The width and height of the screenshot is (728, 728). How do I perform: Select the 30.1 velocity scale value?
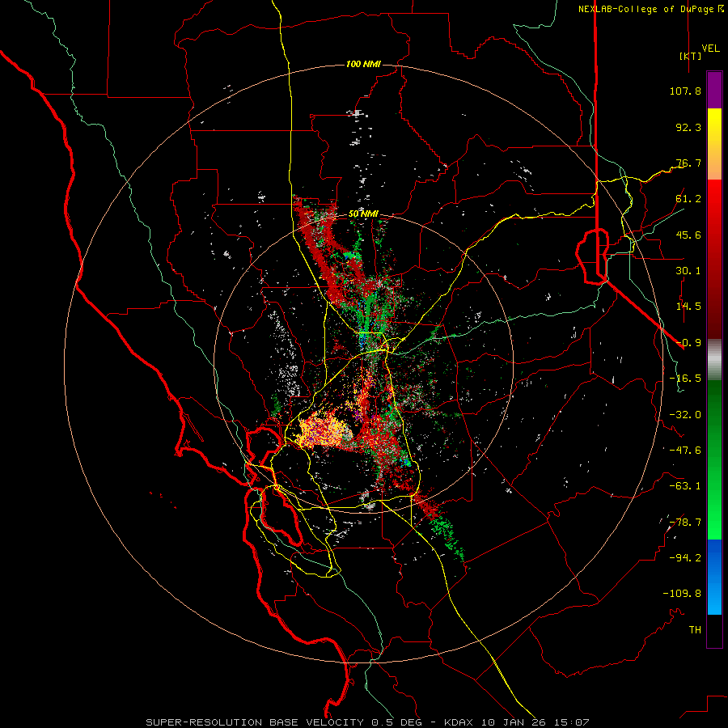pos(688,271)
